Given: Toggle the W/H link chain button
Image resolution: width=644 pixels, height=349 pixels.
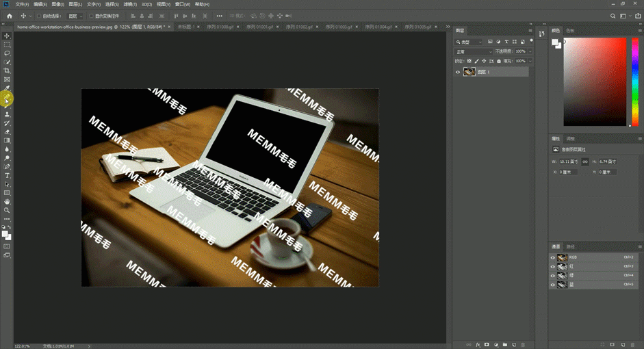Looking at the screenshot, I should tap(585, 161).
